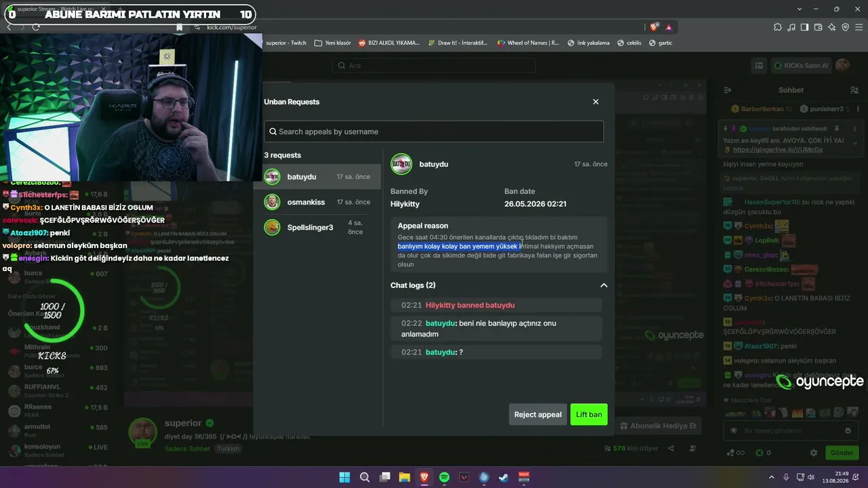Open the KICKs balance icon
The image size is (868, 488).
(x=759, y=453)
